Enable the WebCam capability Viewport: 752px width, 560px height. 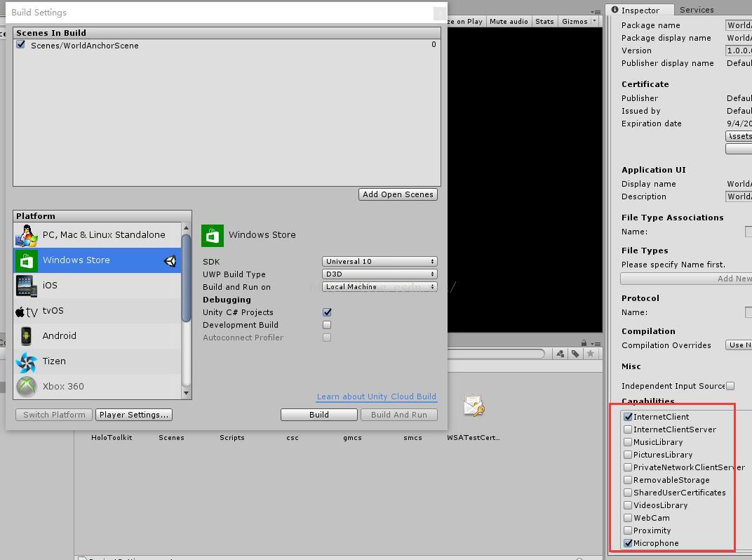click(x=628, y=518)
